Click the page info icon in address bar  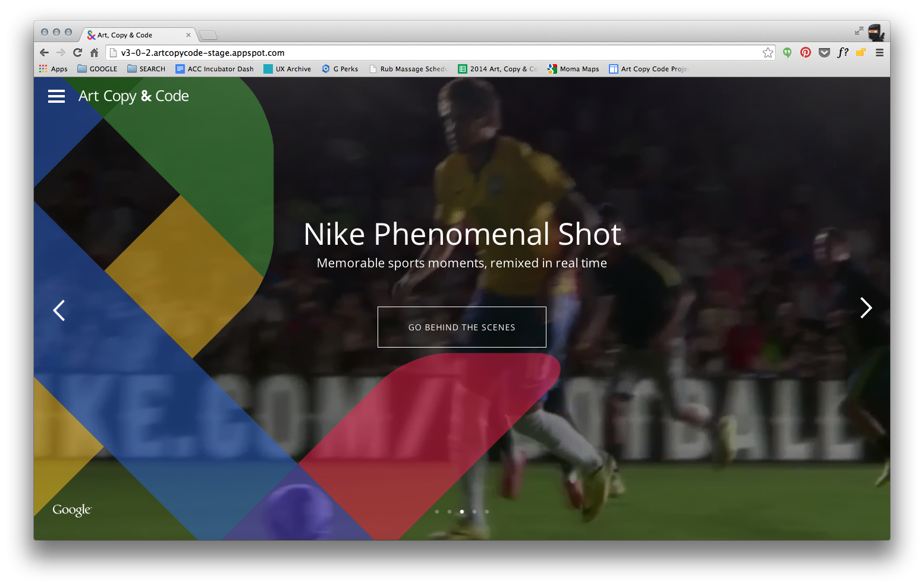click(113, 52)
